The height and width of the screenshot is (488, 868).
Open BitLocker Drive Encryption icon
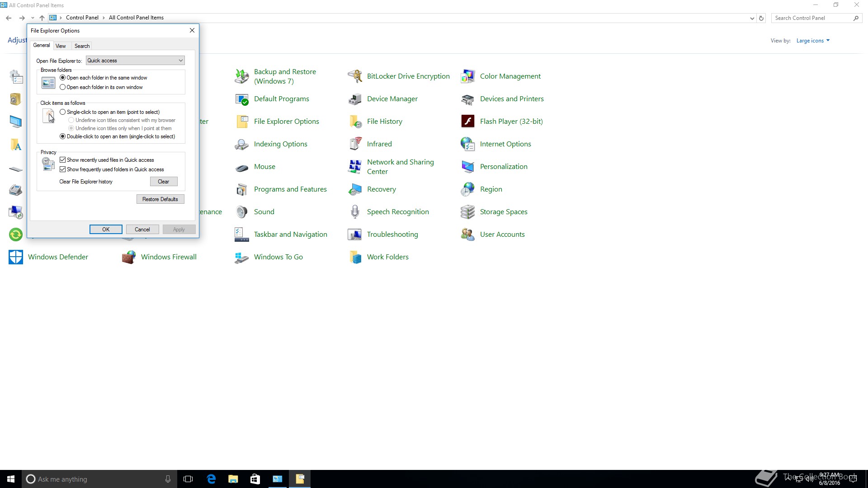click(x=355, y=76)
